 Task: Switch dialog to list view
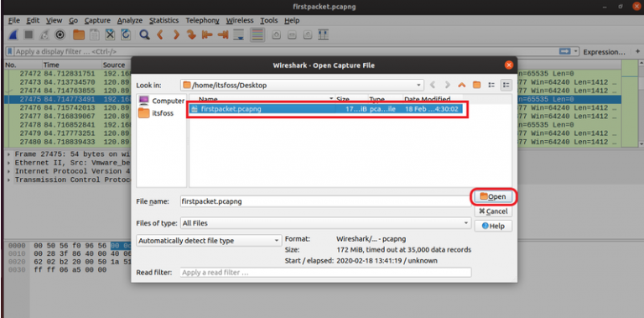(x=491, y=85)
